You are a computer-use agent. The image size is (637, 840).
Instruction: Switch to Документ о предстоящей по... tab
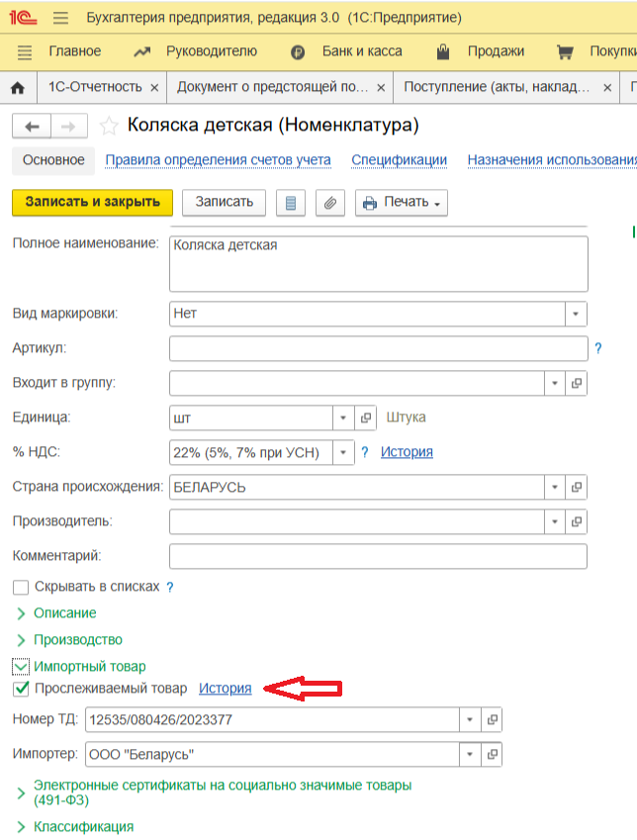pos(273,87)
